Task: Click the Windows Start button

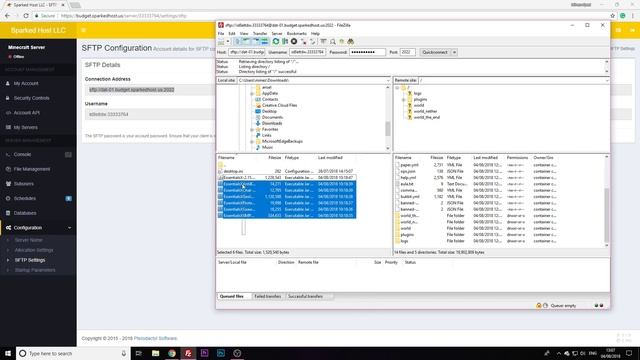Action: coord(8,353)
